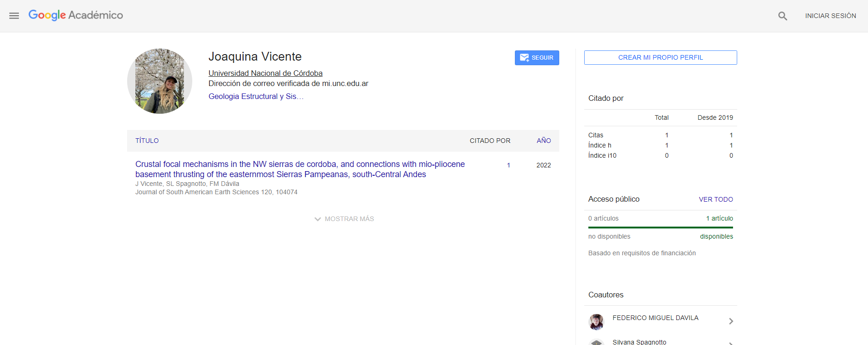This screenshot has height=345, width=868.
Task: Click Crear mi propio perfil button
Action: (660, 58)
